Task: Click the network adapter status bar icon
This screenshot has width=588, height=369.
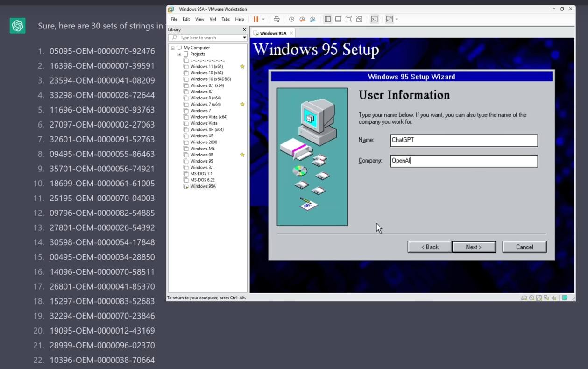Action: 546,298
